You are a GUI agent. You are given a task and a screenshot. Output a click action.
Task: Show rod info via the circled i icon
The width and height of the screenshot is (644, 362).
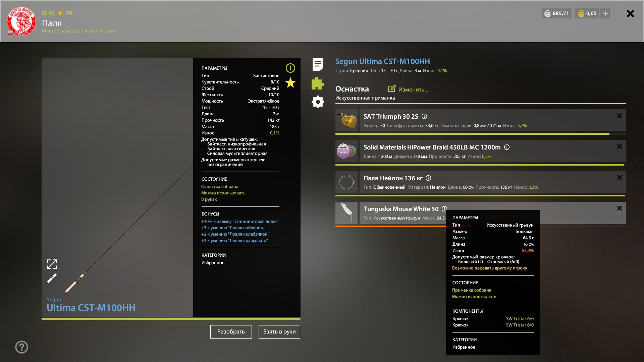tap(290, 68)
